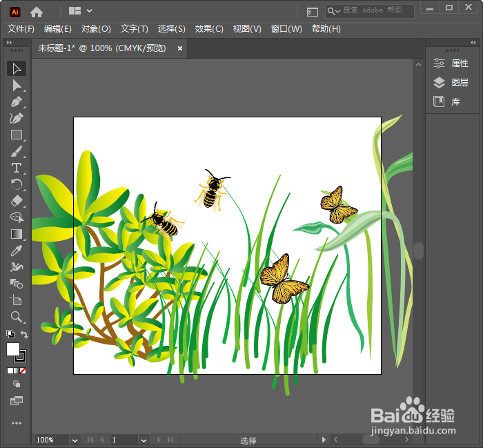Open the 选择(S) menu
This screenshot has height=448, width=483.
tap(172, 29)
